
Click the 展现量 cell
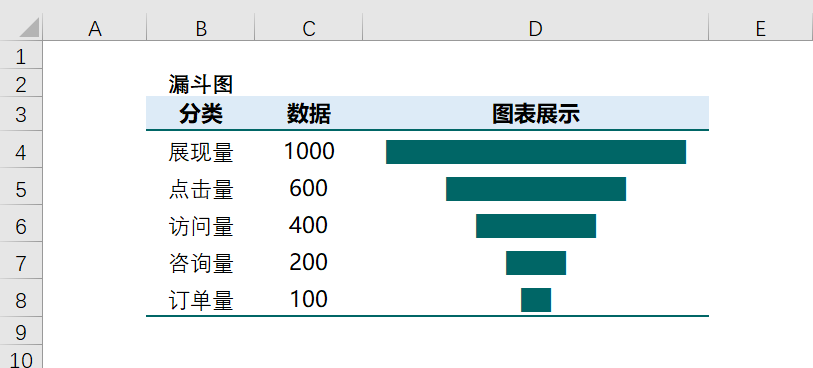(201, 152)
